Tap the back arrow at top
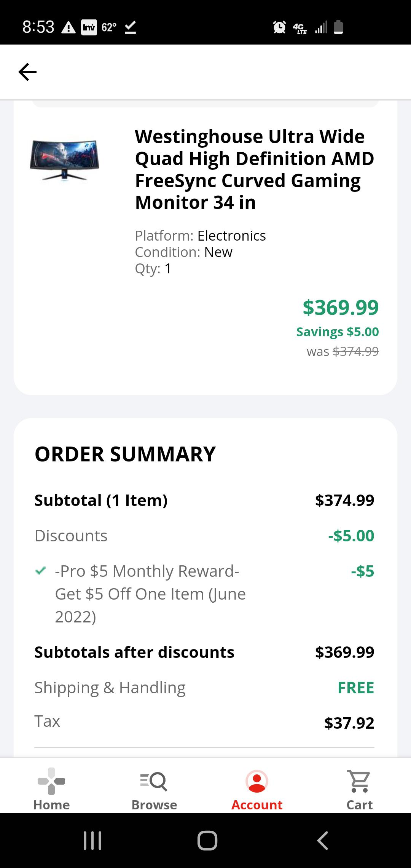This screenshot has width=411, height=868. pos(27,72)
